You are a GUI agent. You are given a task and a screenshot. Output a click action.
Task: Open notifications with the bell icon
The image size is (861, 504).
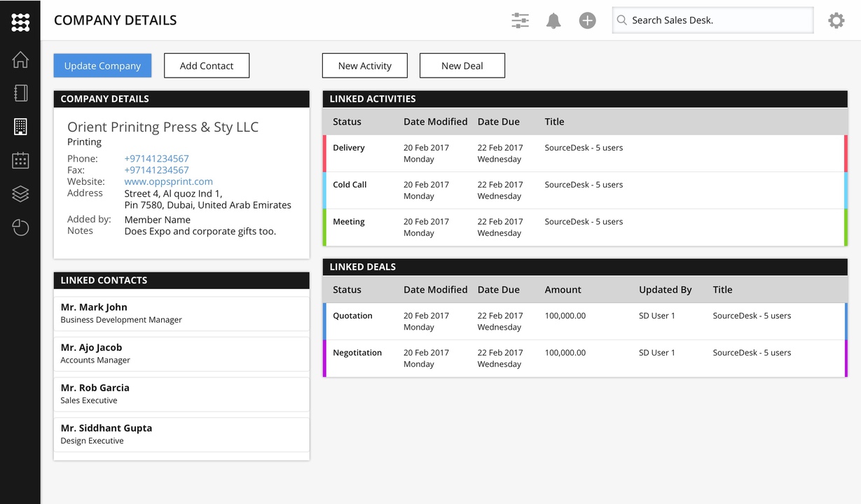[x=553, y=20]
